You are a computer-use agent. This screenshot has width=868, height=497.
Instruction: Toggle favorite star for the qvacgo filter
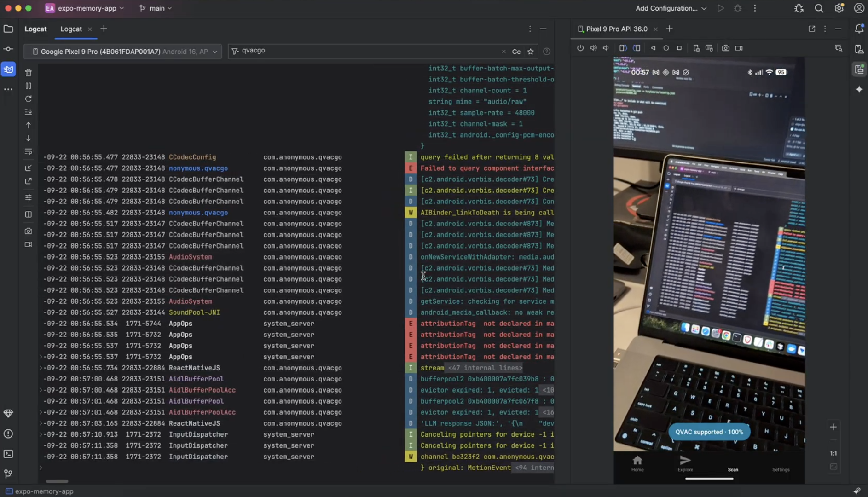click(x=531, y=52)
